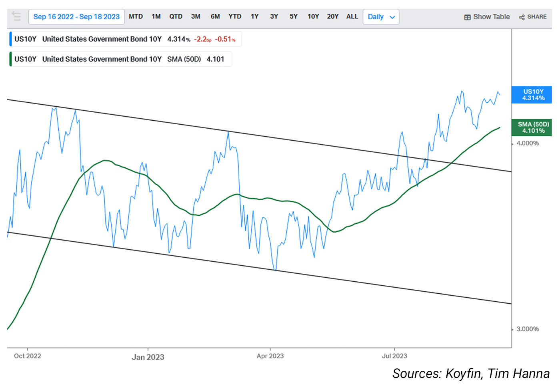Select the MTD time range
The height and width of the screenshot is (392, 560).
pyautogui.click(x=136, y=16)
